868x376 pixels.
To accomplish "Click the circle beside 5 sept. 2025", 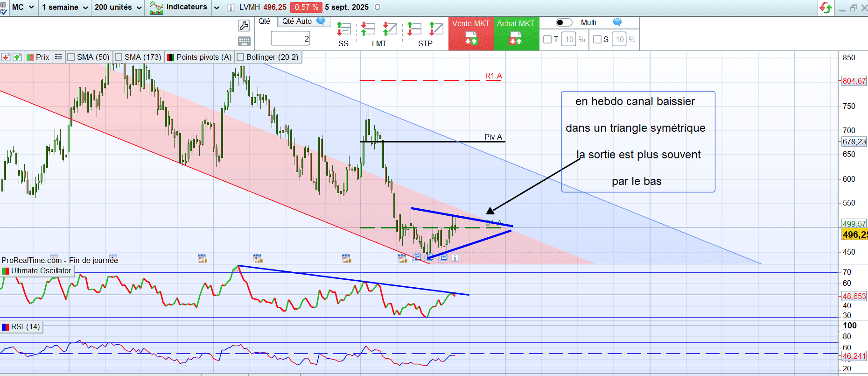I will pyautogui.click(x=378, y=7).
